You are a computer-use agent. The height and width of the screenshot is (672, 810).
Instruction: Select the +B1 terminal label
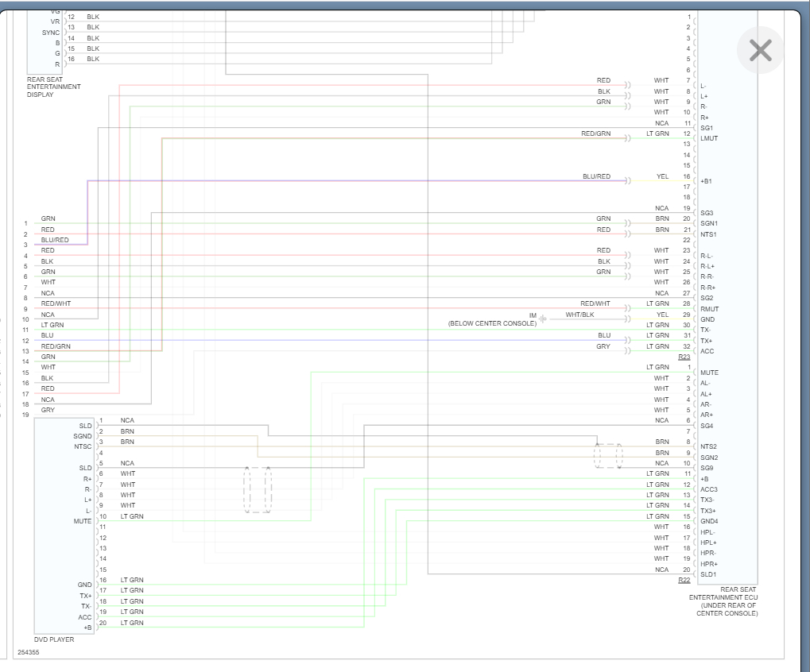coord(706,181)
